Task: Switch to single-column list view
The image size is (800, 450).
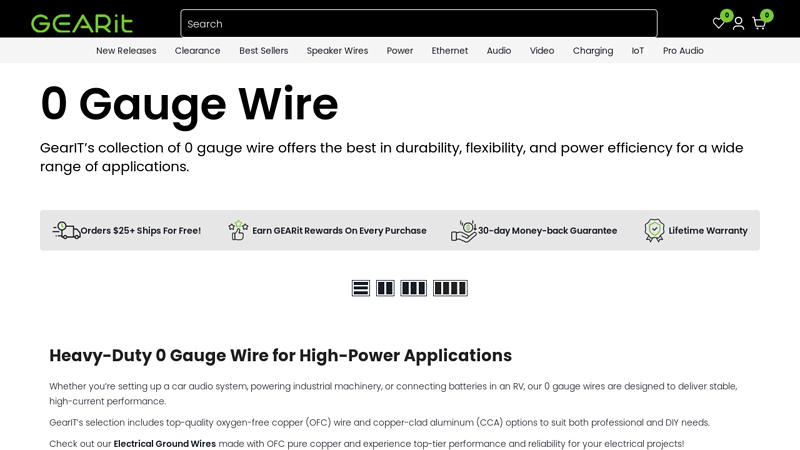Action: click(361, 288)
